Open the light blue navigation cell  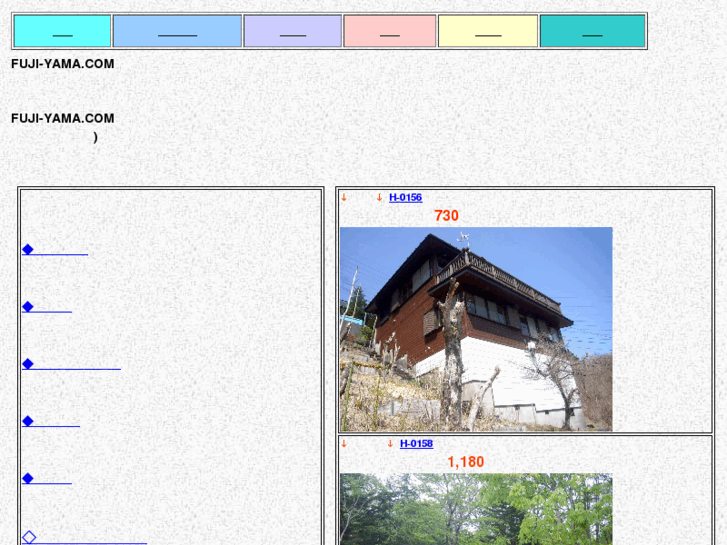[x=178, y=31]
